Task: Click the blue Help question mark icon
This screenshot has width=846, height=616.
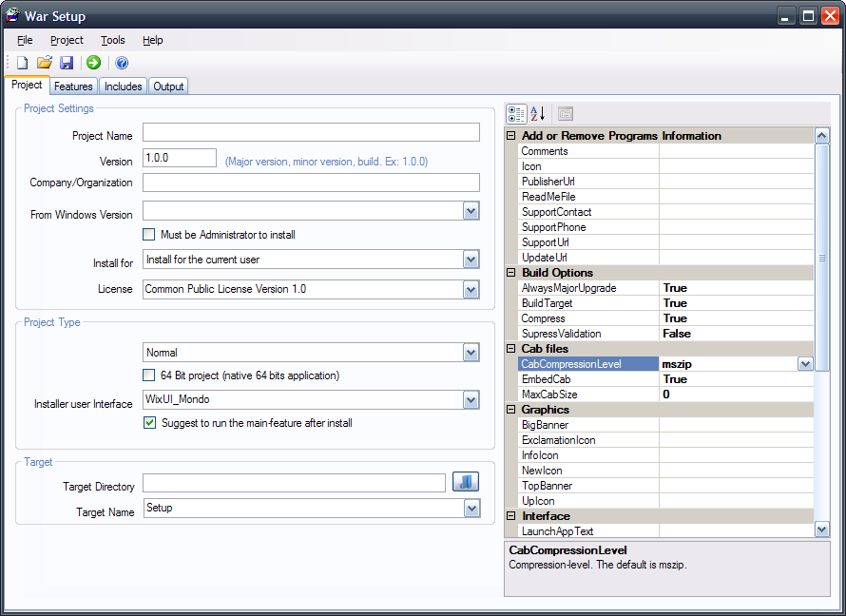Action: pos(122,63)
